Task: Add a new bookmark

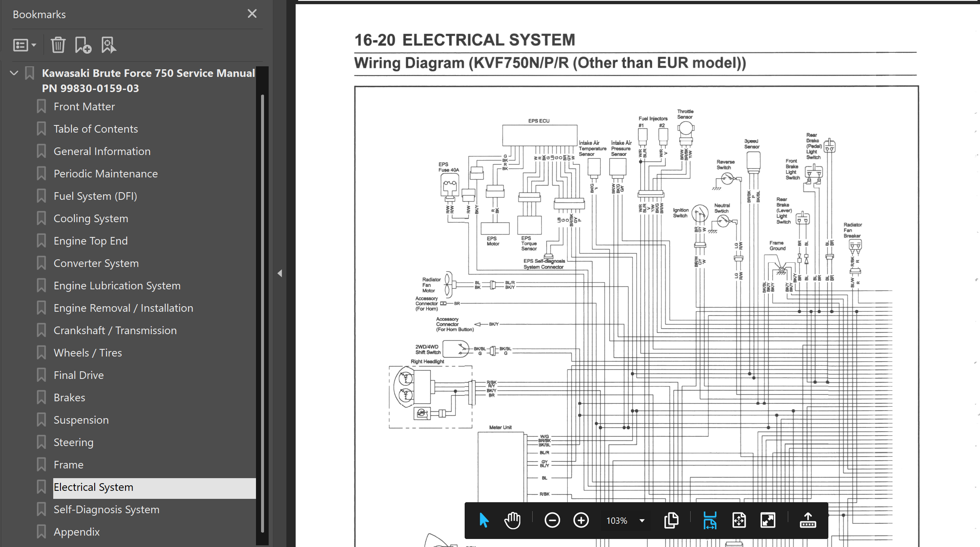Action: coord(83,45)
